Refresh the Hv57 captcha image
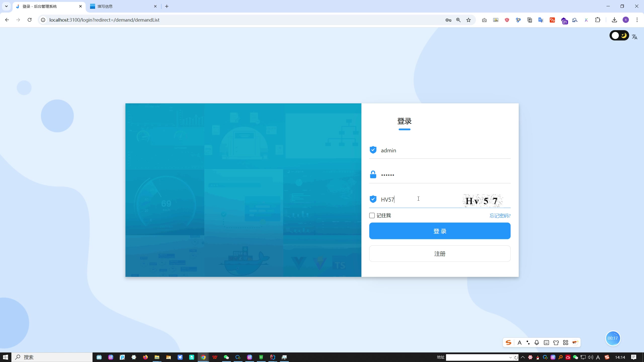 (482, 200)
